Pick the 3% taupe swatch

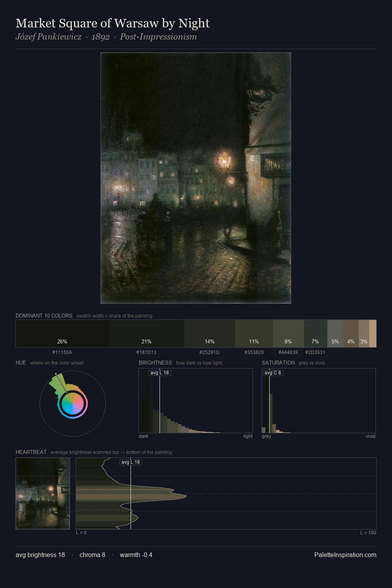pyautogui.click(x=364, y=334)
